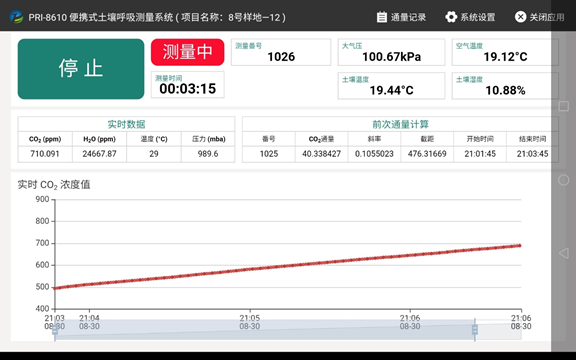Screen dimensions: 576x360
Task: Select the intercept value 476.31669
Action: (427, 154)
